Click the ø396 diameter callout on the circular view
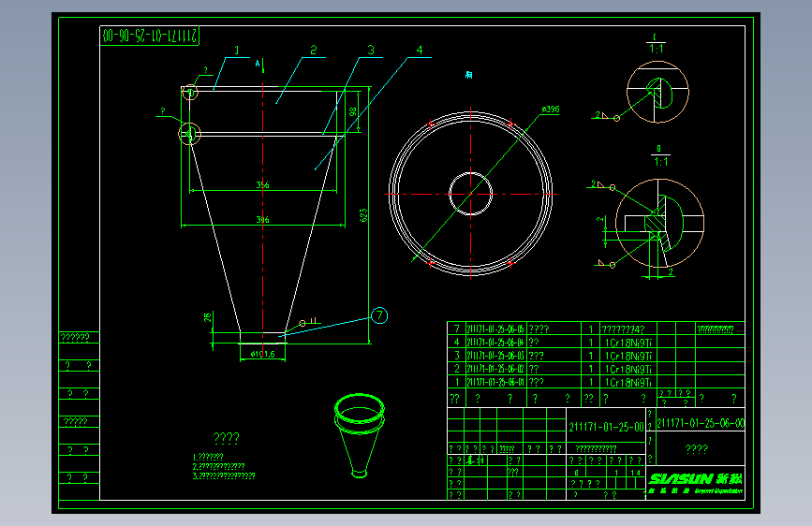 [551, 110]
